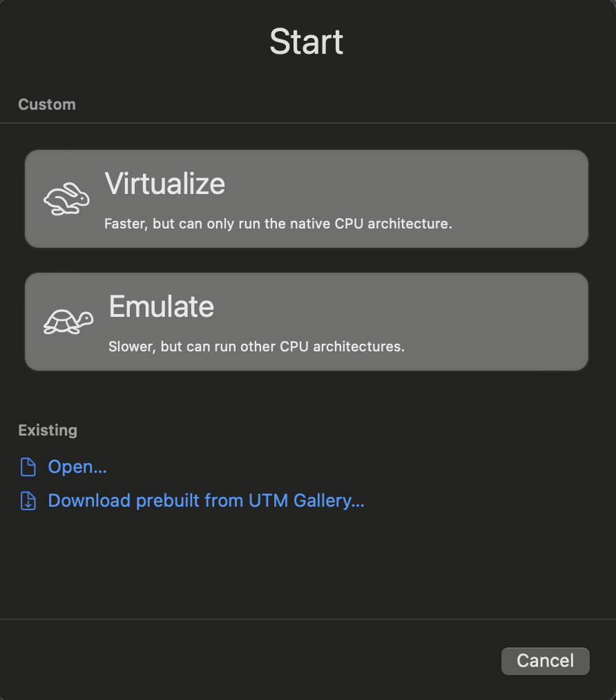The height and width of the screenshot is (700, 616).
Task: Download prebuilt from UTM Gallery link
Action: (x=206, y=500)
